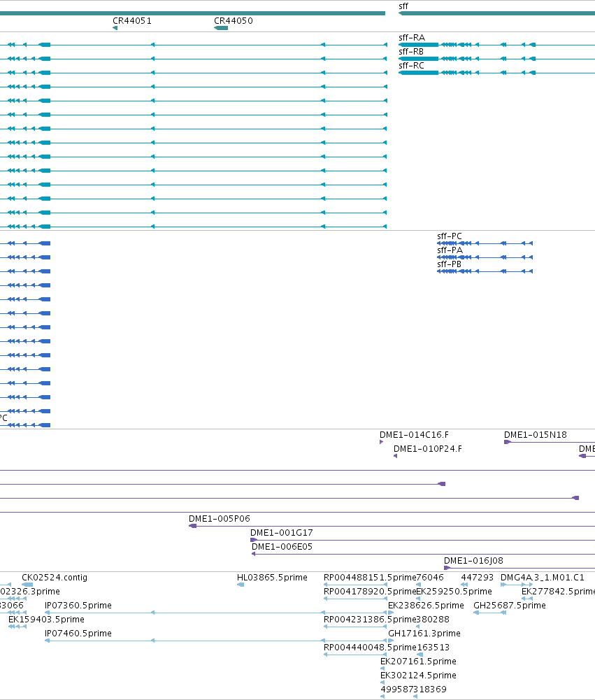Select the DME1-014C16.F arrow glyph
The image size is (595, 700).
click(x=381, y=442)
